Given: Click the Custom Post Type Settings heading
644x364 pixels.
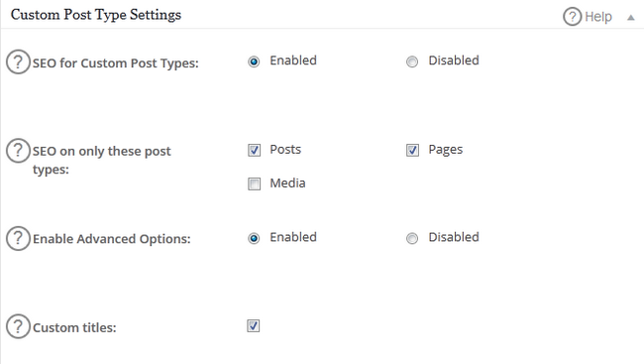Looking at the screenshot, I should point(96,15).
